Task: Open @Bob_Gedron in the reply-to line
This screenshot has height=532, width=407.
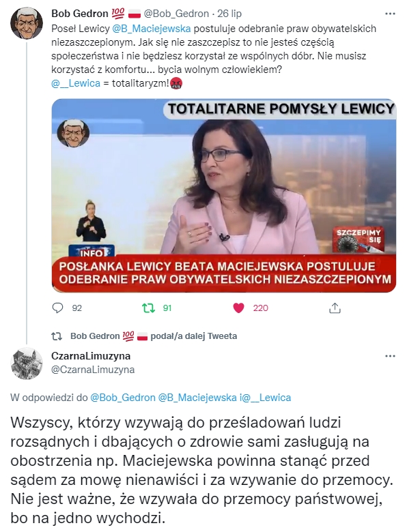Action: point(123,398)
